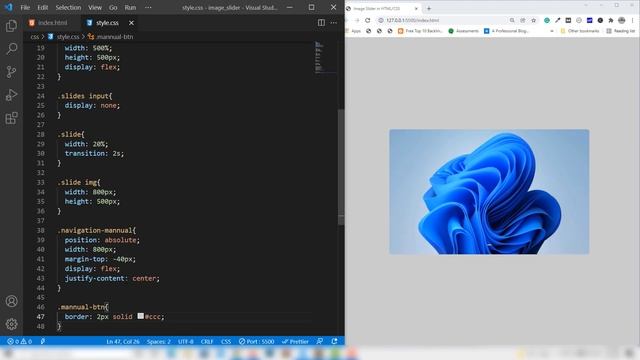
Task: Close the style.css tab
Action: [x=131, y=23]
